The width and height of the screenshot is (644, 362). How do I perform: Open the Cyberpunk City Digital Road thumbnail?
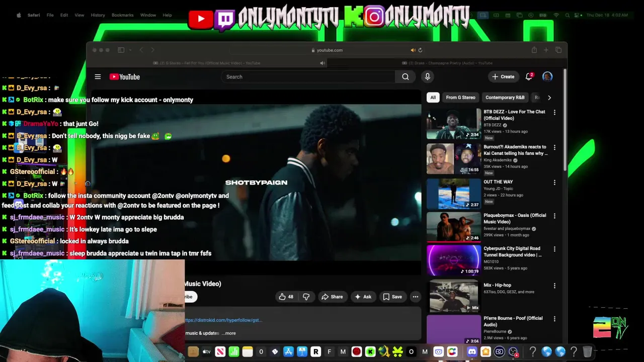[454, 260]
